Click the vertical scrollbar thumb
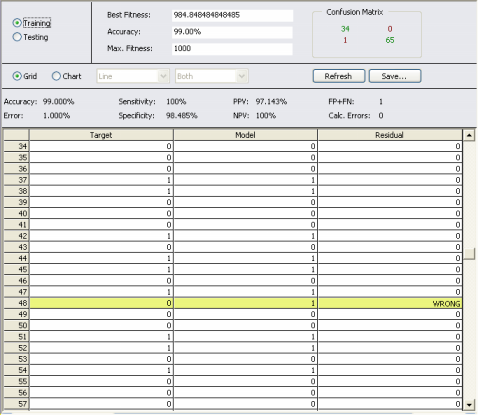The height and width of the screenshot is (415, 478). click(469, 254)
